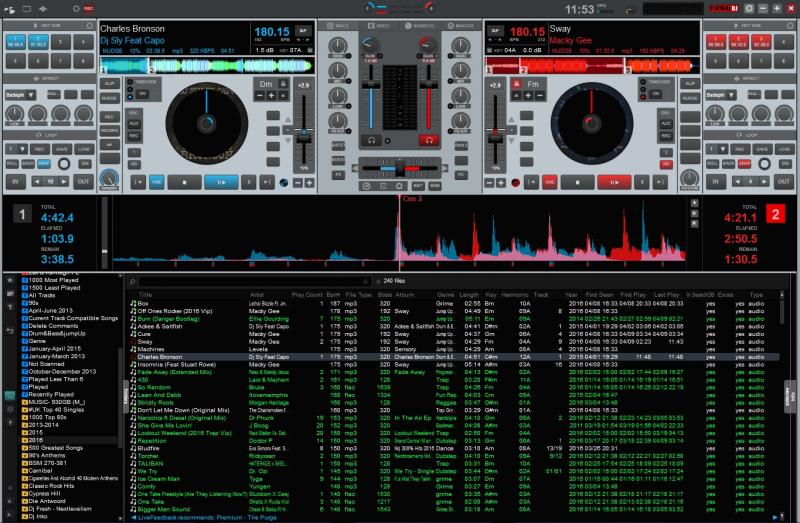
Task: Double loop length with right arrow, left deck
Action: pos(63,182)
